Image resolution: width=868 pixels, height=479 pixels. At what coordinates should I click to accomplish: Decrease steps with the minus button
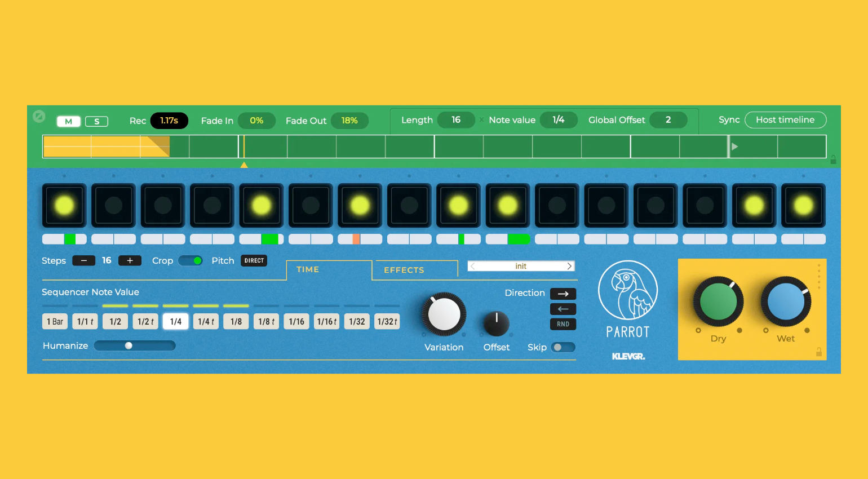point(83,260)
